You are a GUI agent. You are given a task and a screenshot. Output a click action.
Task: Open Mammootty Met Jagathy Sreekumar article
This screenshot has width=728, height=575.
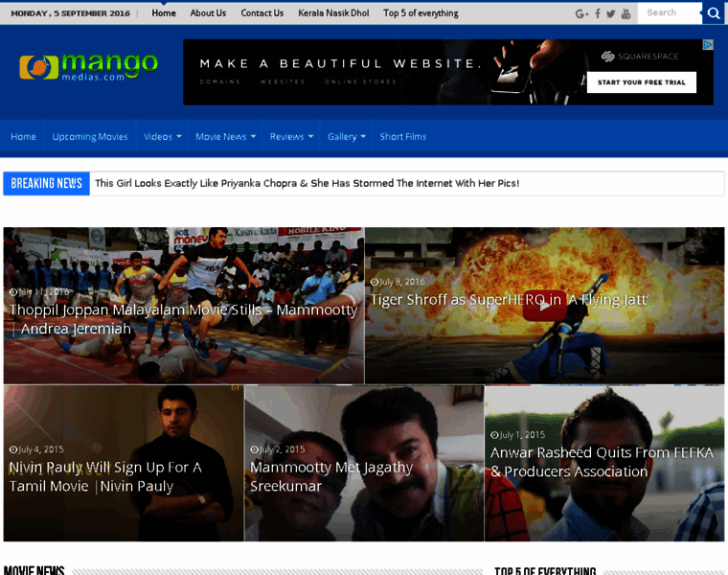[x=331, y=476]
